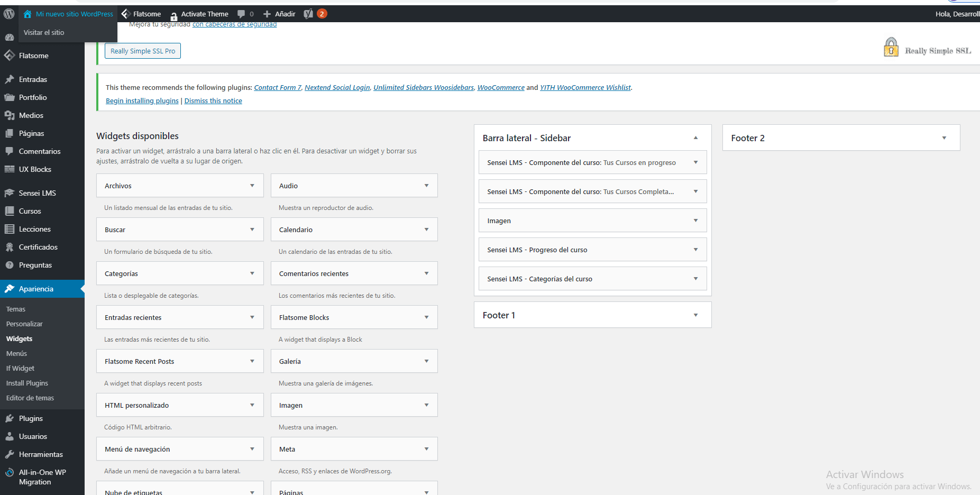
Task: Click con cabeceras de seguridad link
Action: pyautogui.click(x=234, y=24)
